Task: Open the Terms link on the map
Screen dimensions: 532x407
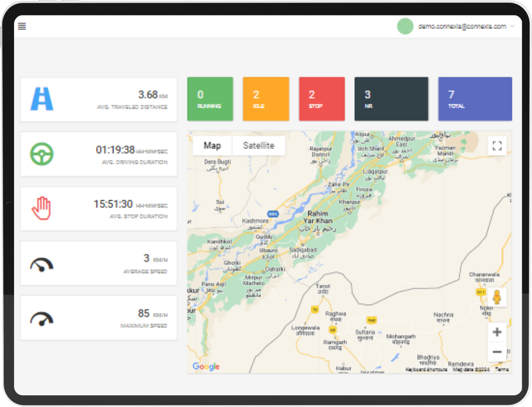Action: [502, 369]
